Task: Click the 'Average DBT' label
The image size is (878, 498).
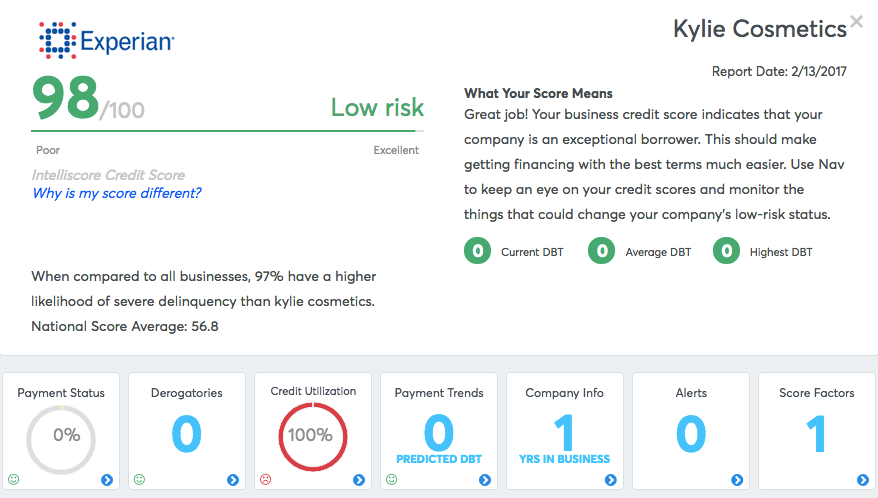Action: [658, 252]
